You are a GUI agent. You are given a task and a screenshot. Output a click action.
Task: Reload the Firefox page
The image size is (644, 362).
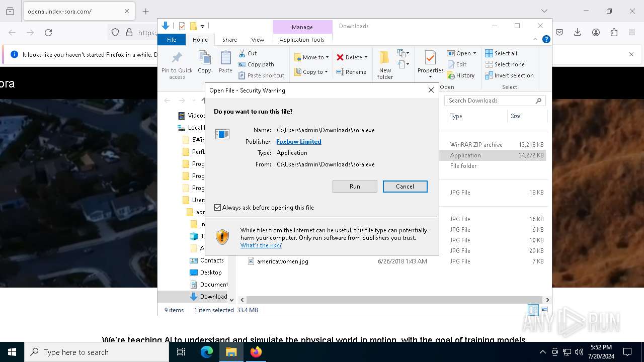(x=48, y=32)
